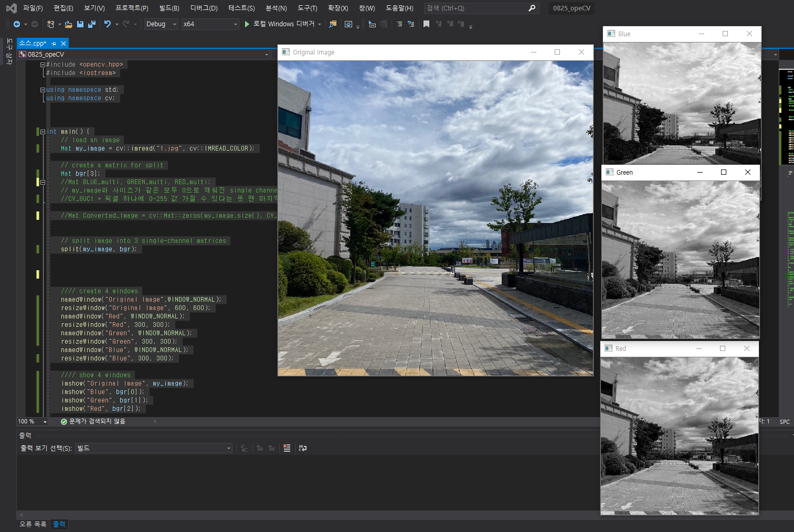Open the 도구(T) menu

point(308,8)
